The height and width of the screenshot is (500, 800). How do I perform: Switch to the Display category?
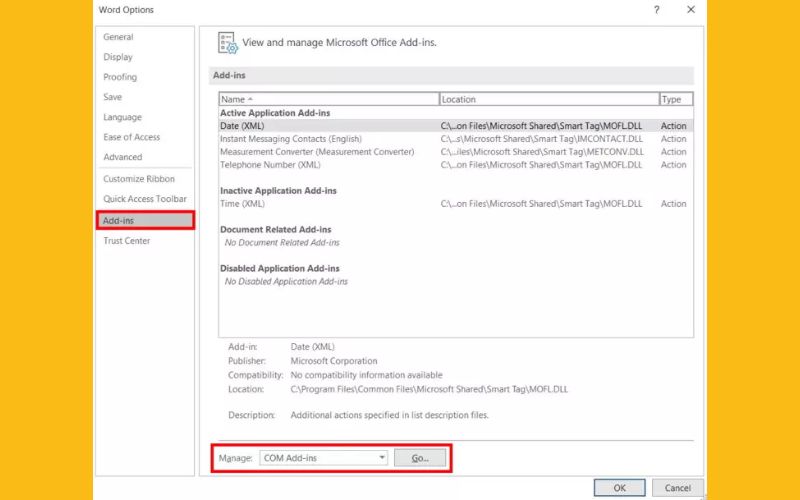(x=118, y=57)
